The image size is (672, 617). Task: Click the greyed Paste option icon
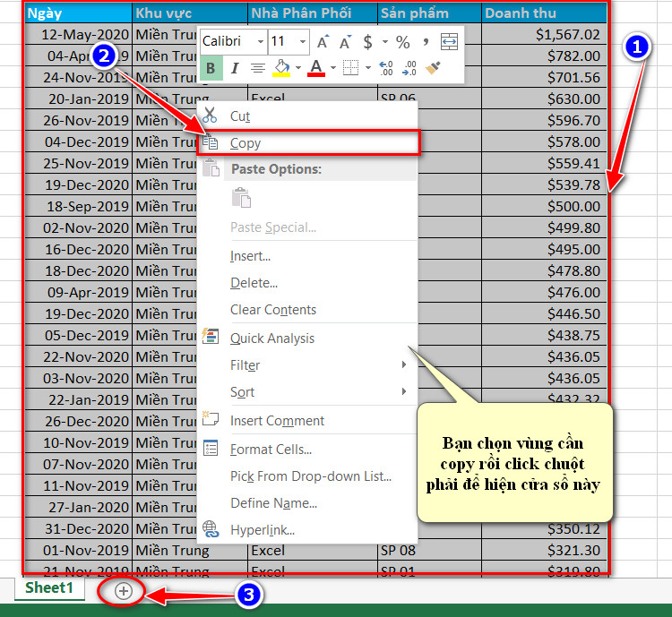tap(241, 198)
